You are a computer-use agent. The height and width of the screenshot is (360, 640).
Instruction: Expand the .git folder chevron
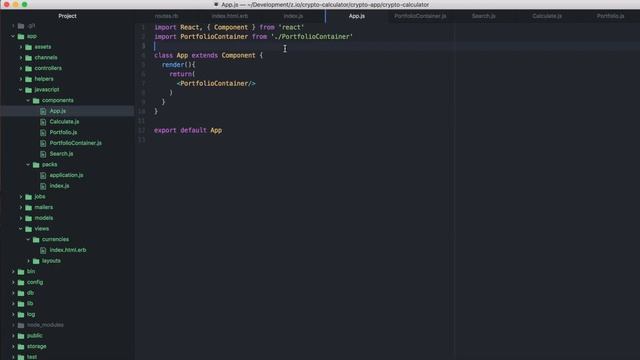tap(13, 26)
